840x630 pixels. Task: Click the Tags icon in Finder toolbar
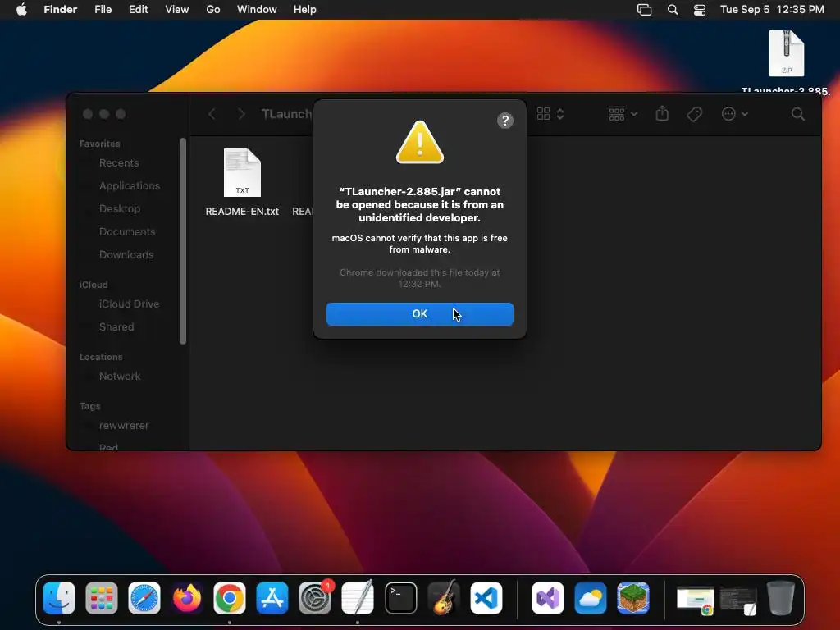click(x=694, y=114)
